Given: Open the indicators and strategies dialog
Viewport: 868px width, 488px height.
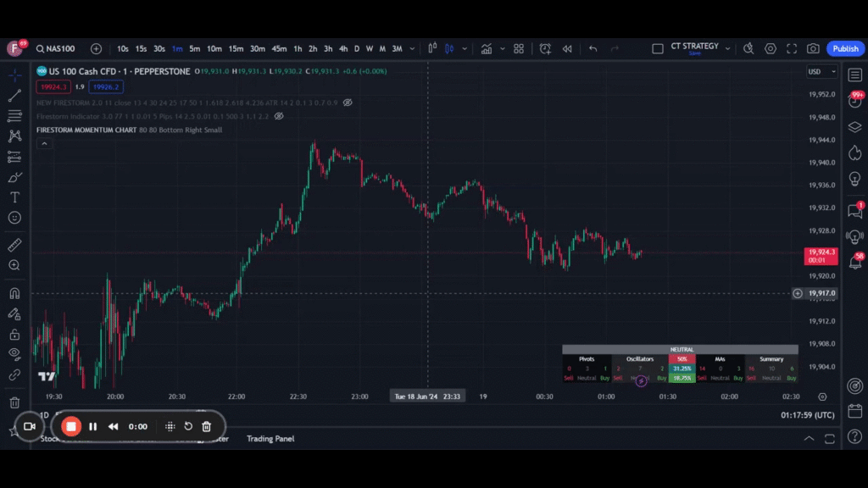Looking at the screenshot, I should pos(486,48).
